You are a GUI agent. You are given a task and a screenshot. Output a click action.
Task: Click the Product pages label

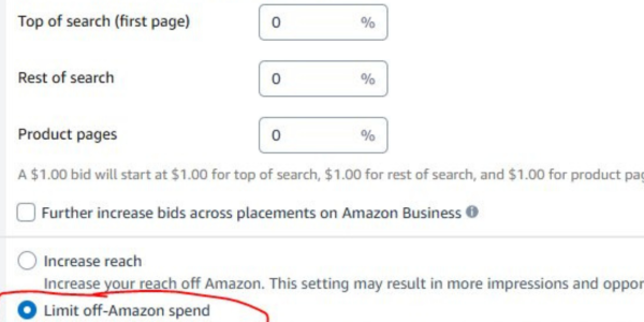coord(67,134)
